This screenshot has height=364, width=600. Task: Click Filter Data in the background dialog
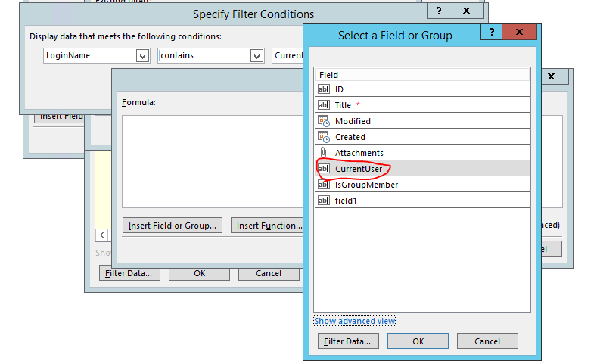coord(129,273)
